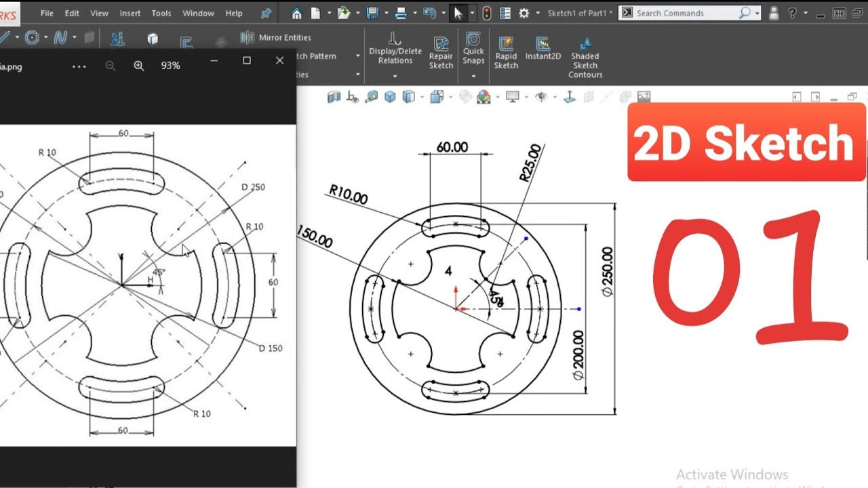Choose the Select cursor tool

[458, 13]
